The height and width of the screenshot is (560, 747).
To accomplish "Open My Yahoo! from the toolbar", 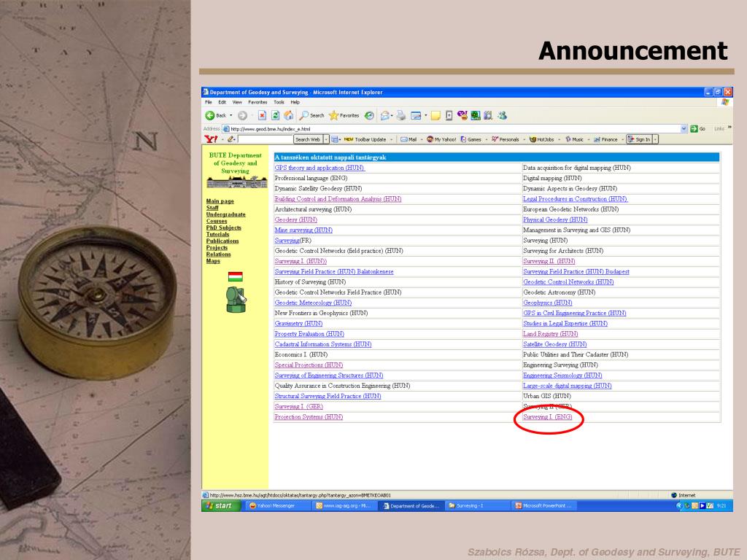I will point(441,139).
